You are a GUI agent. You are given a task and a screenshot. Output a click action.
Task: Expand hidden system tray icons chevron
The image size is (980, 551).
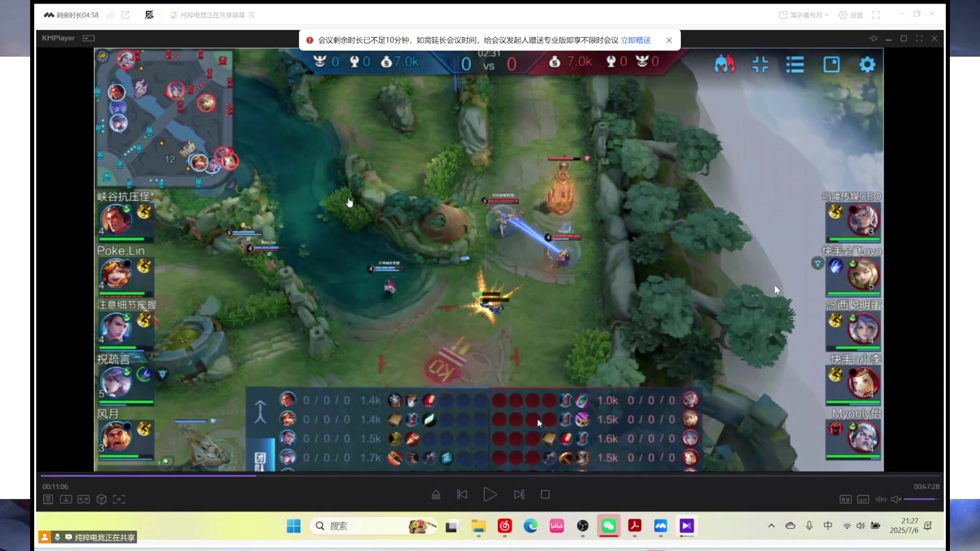coord(771,526)
